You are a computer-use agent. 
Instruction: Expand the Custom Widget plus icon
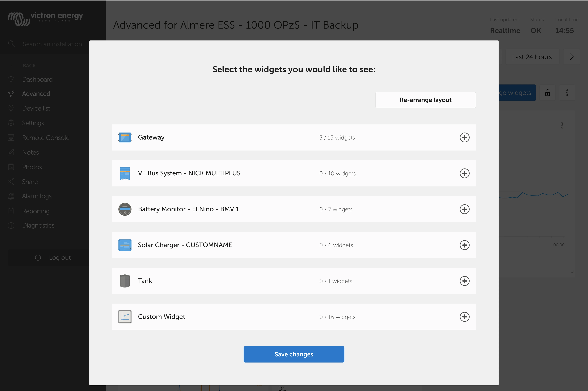point(464,317)
